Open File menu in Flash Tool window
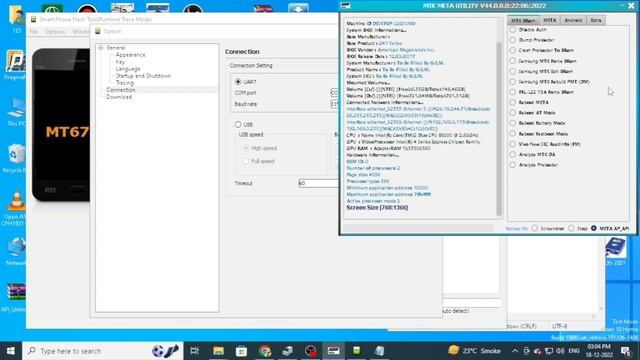The image size is (640, 360). 33,31
